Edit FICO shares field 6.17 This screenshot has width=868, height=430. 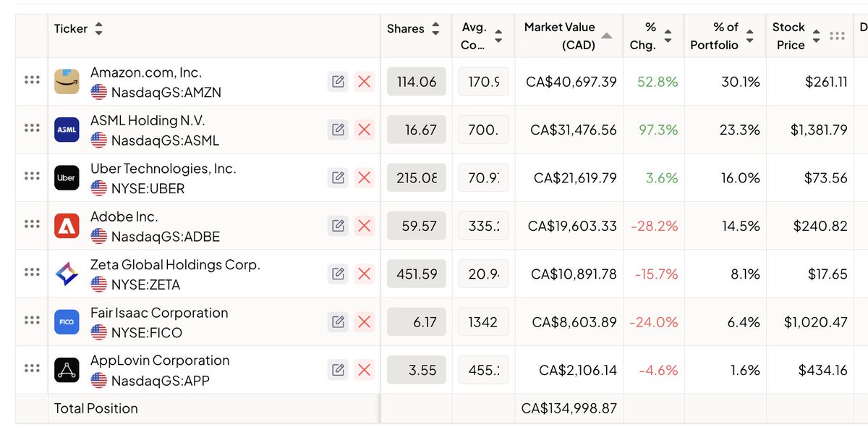pos(417,321)
